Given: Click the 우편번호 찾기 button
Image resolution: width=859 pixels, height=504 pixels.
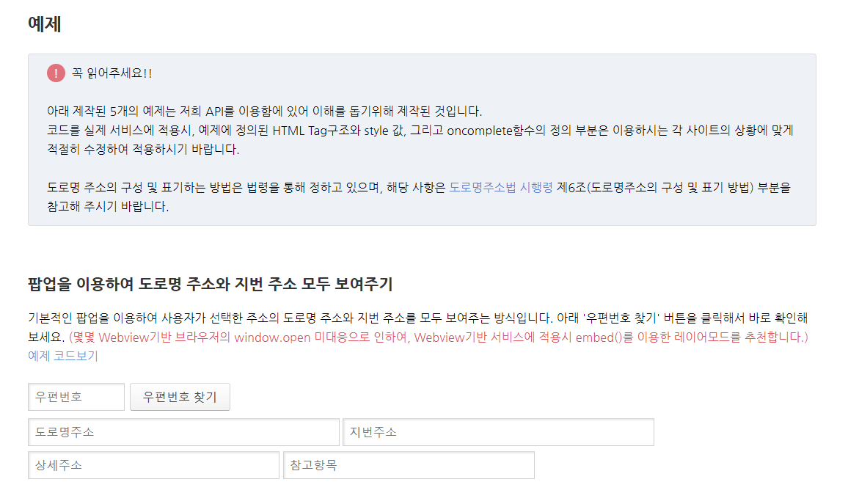Looking at the screenshot, I should pos(180,397).
